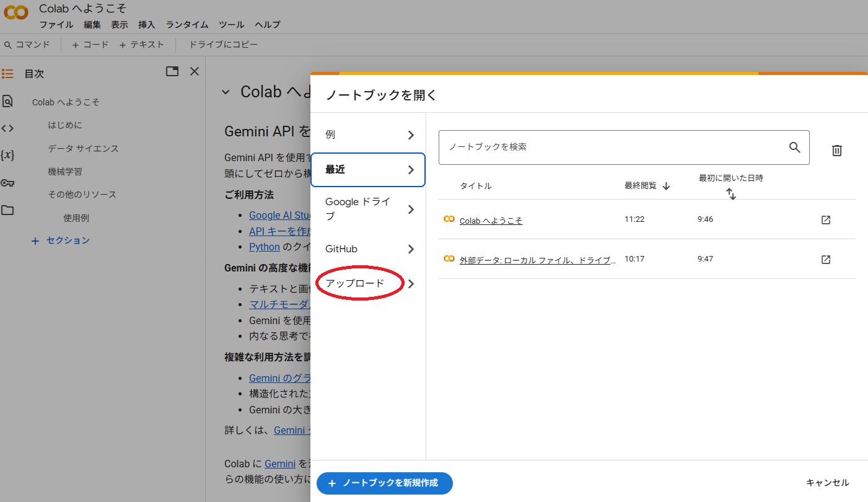Select はじめに in the table of contents
868x502 pixels.
point(65,125)
